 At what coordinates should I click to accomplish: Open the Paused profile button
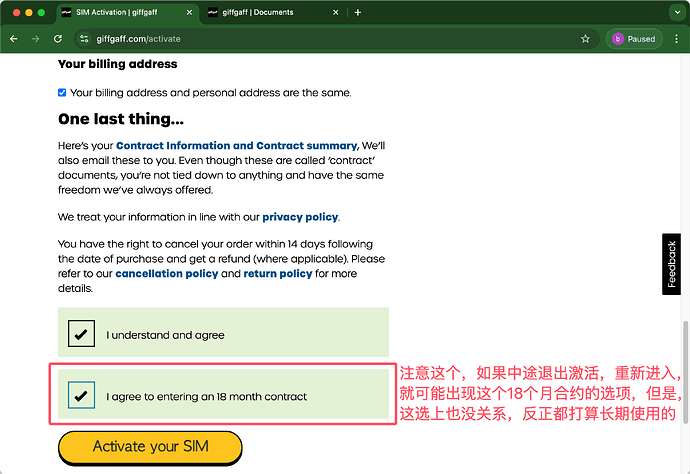click(x=634, y=39)
